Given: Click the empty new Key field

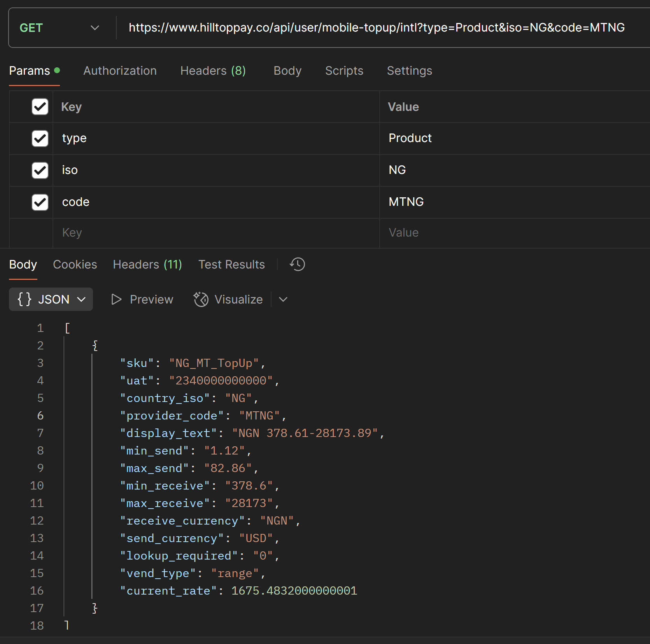Looking at the screenshot, I should click(x=216, y=233).
